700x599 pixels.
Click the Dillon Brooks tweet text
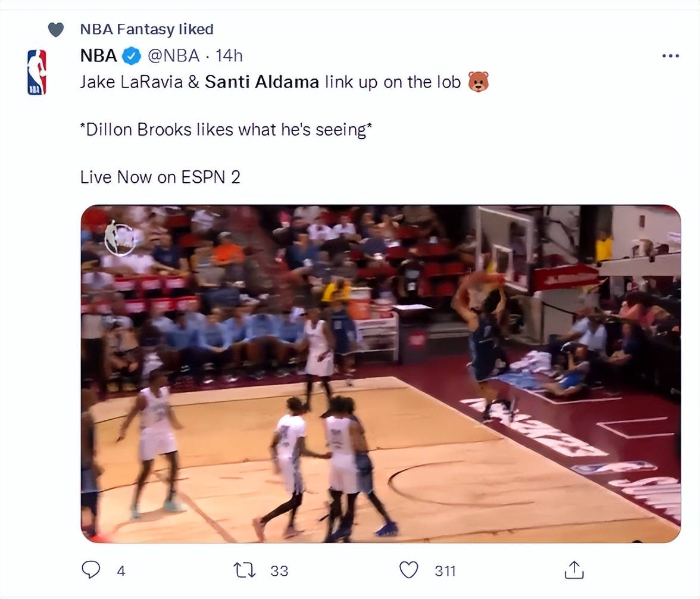click(x=226, y=130)
